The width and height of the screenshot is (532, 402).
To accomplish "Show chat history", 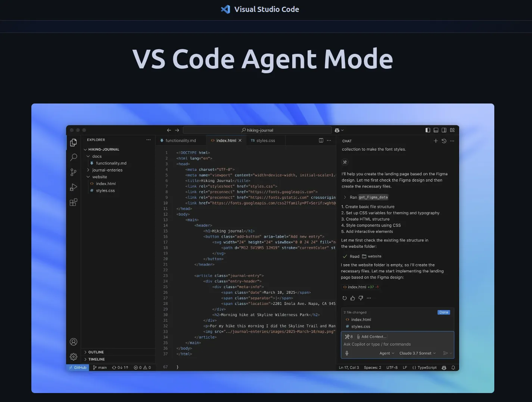I will [x=444, y=141].
